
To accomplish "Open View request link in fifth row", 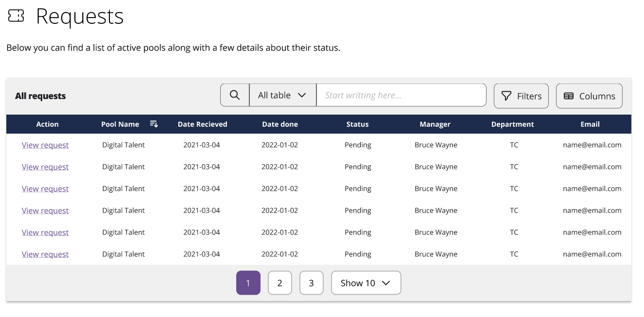I will click(x=45, y=233).
